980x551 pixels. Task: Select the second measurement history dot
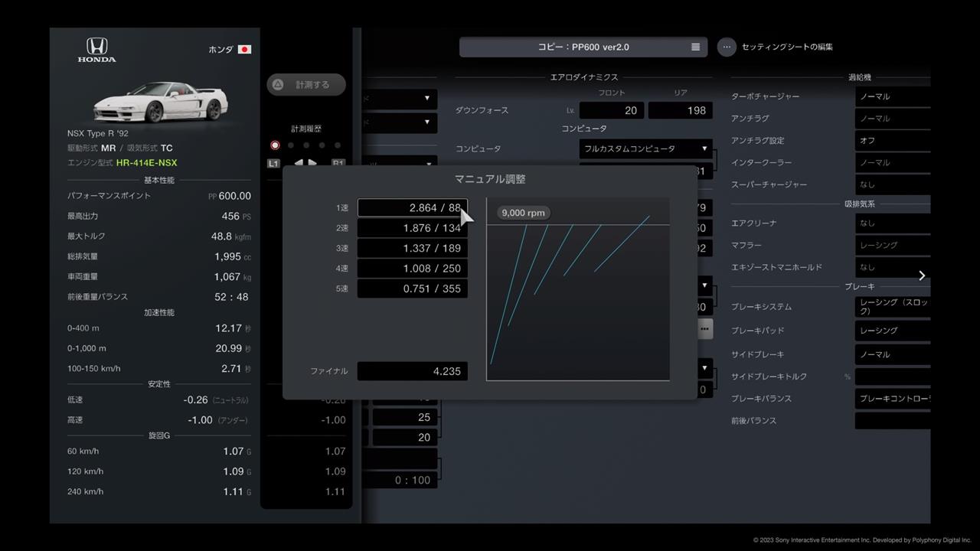(x=291, y=145)
